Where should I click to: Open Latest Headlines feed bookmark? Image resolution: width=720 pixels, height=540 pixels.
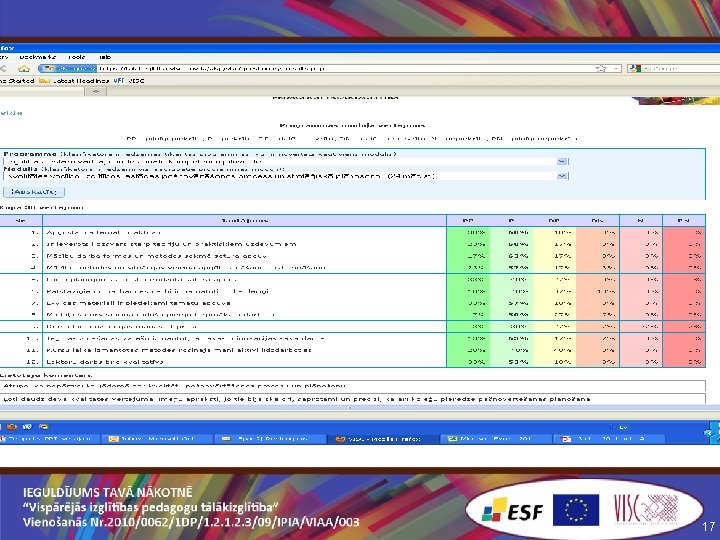75,81
